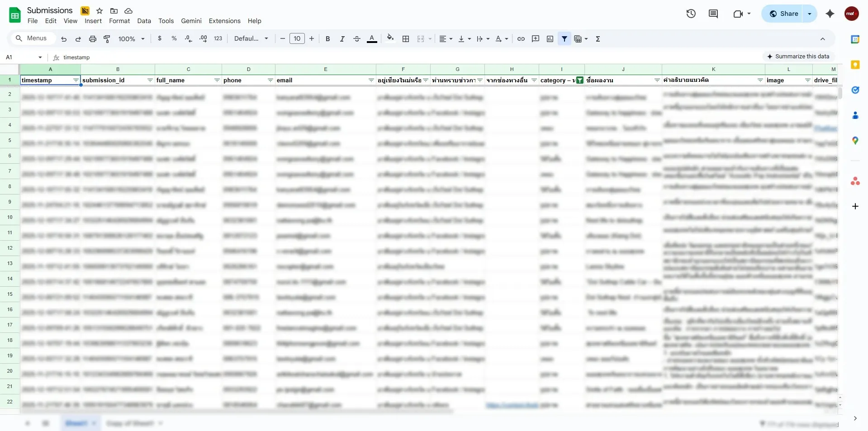This screenshot has width=868, height=431.
Task: Open the borders tool
Action: coord(406,39)
